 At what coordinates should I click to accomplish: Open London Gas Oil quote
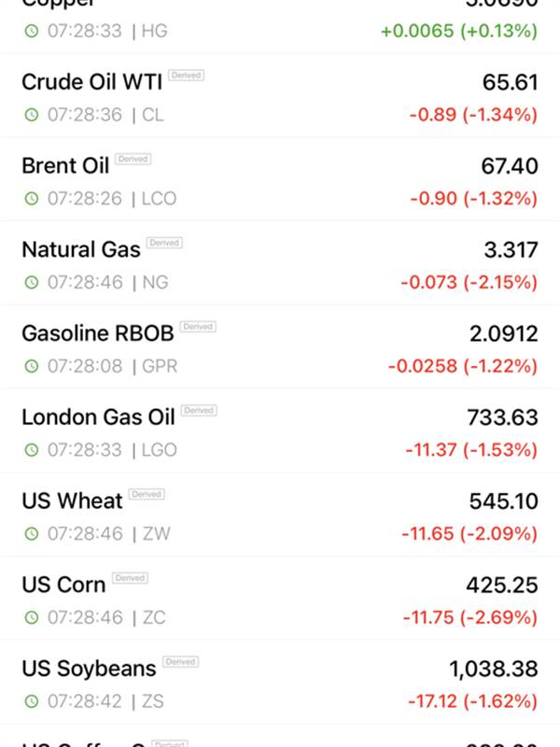(280, 432)
